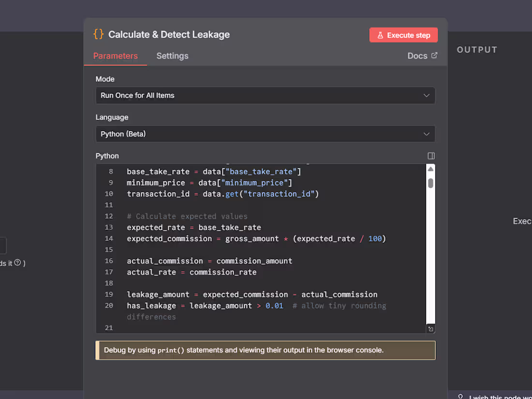The image size is (532, 399).
Task: Click the debug hint about print() statements
Action: coord(266,350)
